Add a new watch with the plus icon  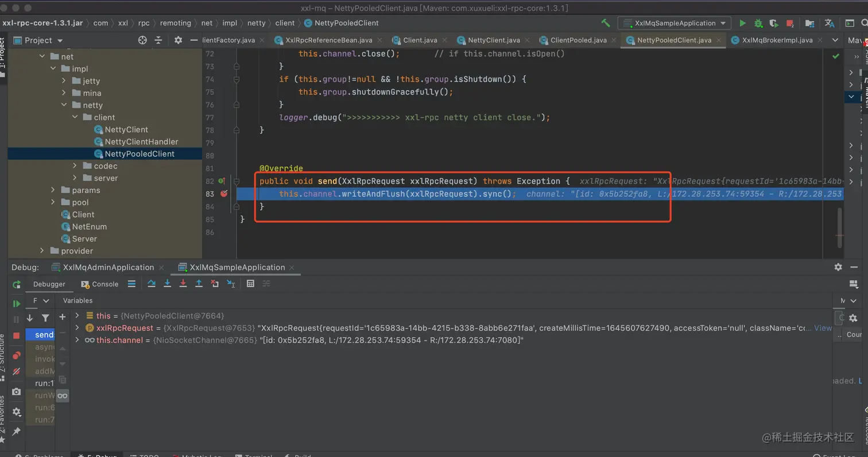point(63,316)
